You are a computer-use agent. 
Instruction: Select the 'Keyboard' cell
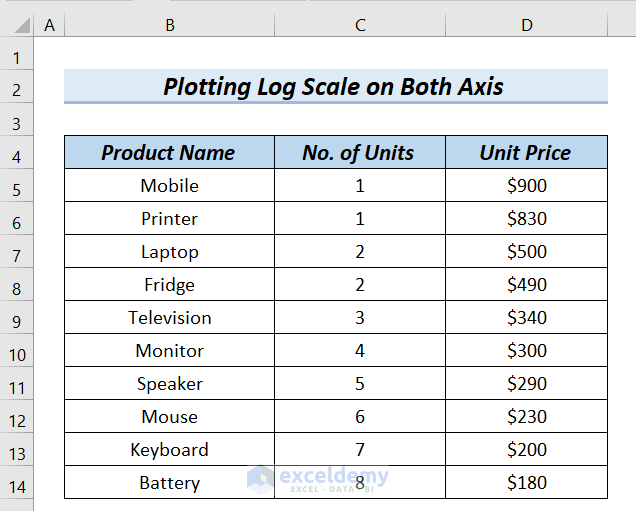click(169, 450)
